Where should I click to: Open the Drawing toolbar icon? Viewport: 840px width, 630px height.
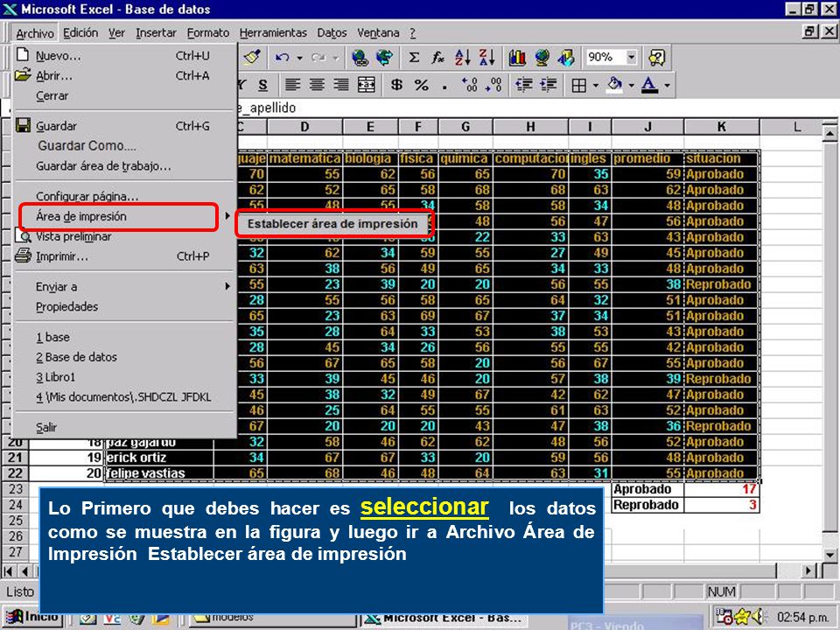tap(566, 58)
